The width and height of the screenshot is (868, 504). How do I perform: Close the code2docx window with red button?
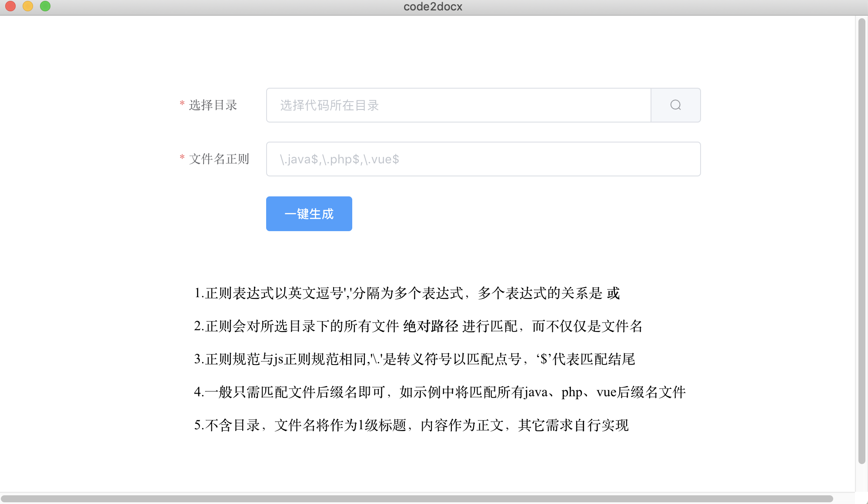10,6
